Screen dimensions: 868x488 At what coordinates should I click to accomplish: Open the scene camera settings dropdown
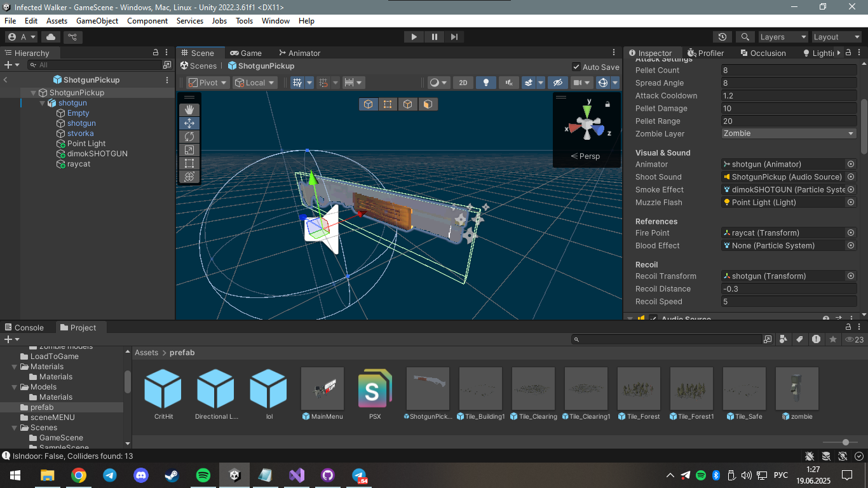(x=581, y=83)
